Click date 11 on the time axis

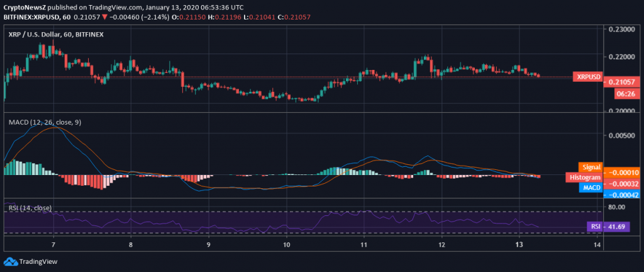point(364,245)
